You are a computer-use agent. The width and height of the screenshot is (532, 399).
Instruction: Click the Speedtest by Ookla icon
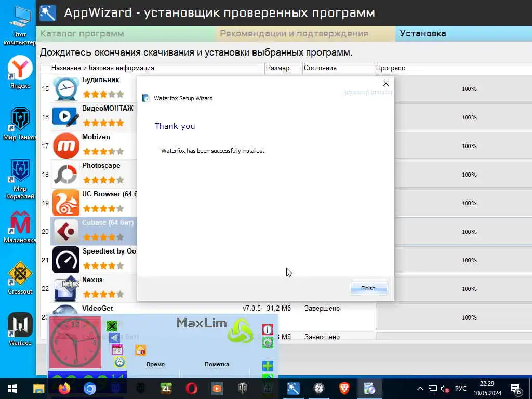(66, 260)
